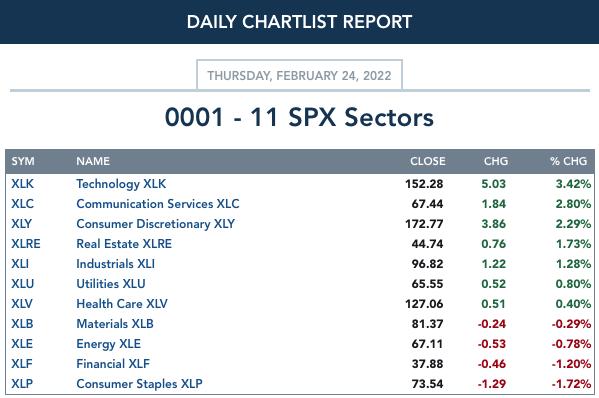Sort by the % CHG column header
Viewport: 599px width, 398px height.
click(568, 161)
